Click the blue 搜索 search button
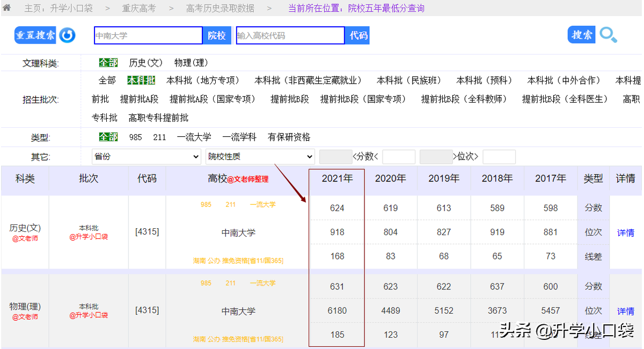The width and height of the screenshot is (644, 349). click(581, 34)
